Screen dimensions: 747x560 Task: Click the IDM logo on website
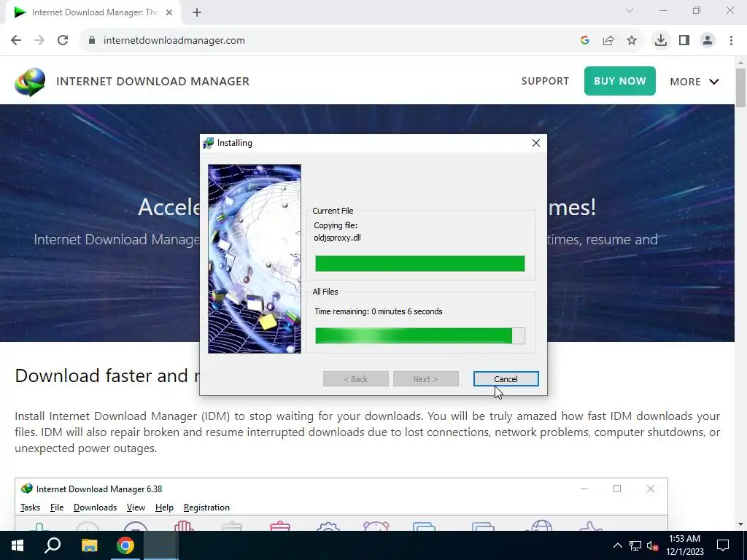pyautogui.click(x=30, y=82)
